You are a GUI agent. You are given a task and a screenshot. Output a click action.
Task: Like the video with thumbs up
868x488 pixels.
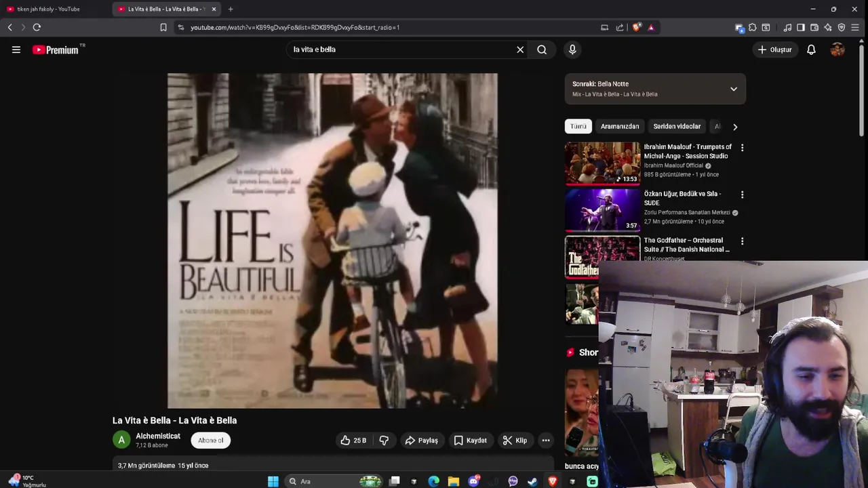click(353, 441)
